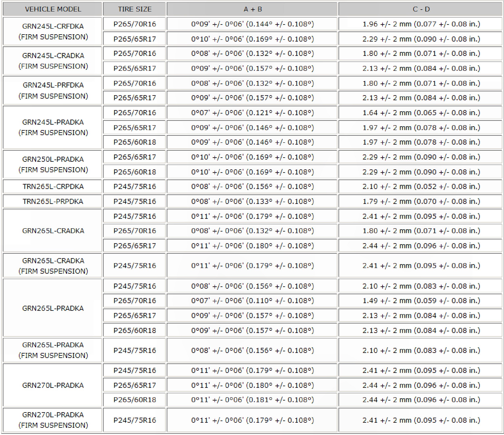Viewport: 504px width, 435px height.
Task: Click the 0°07' (0.110°) A + B cell
Action: [252, 301]
